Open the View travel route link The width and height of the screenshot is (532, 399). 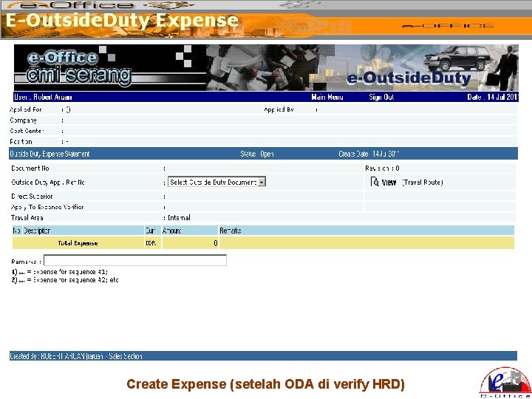389,183
